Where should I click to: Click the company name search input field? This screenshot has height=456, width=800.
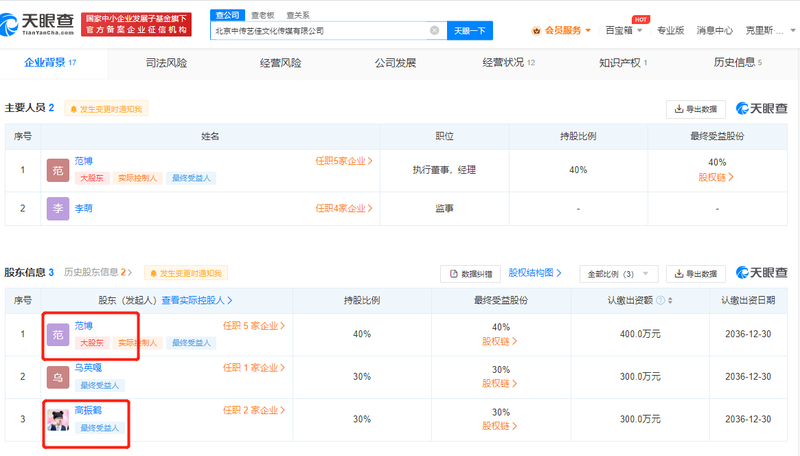tap(320, 31)
